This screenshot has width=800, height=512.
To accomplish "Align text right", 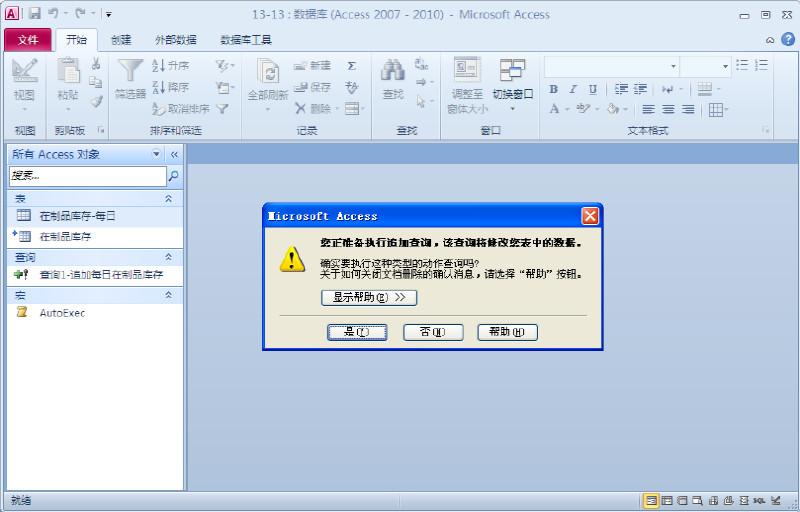I will pos(688,109).
